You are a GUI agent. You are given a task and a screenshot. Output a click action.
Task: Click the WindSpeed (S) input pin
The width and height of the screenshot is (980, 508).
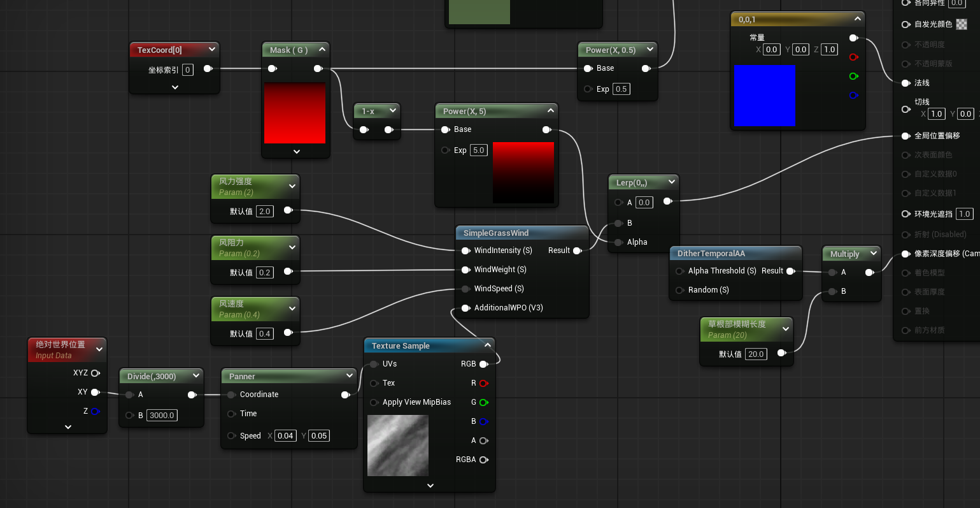[465, 289]
